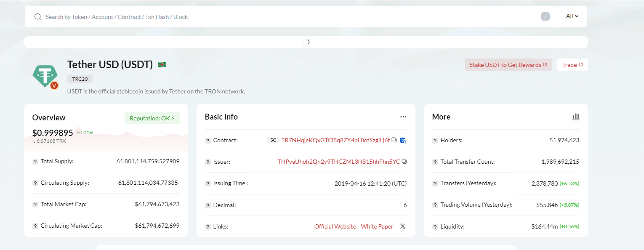The width and height of the screenshot is (644, 250).
Task: Open the analytics chart icon on More panel
Action: (x=575, y=117)
